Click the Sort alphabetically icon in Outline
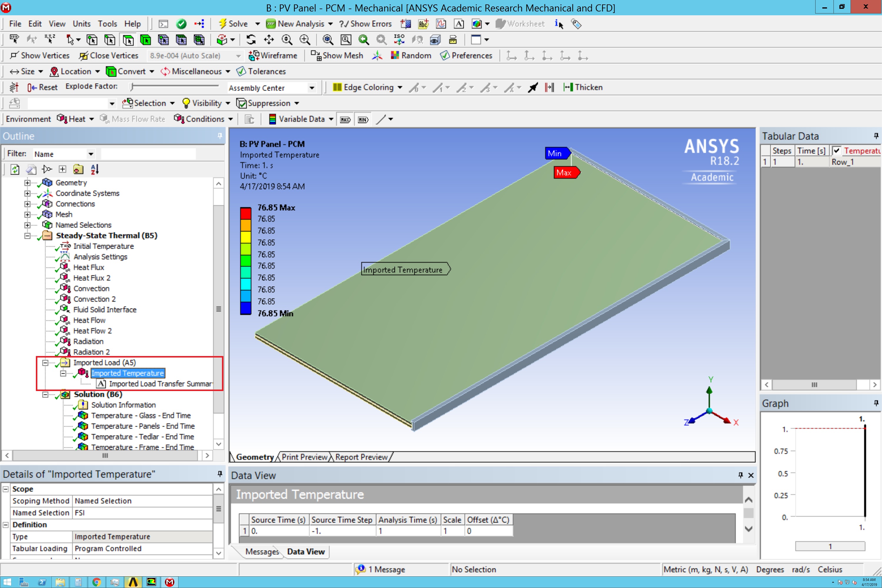This screenshot has height=588, width=882. [94, 170]
